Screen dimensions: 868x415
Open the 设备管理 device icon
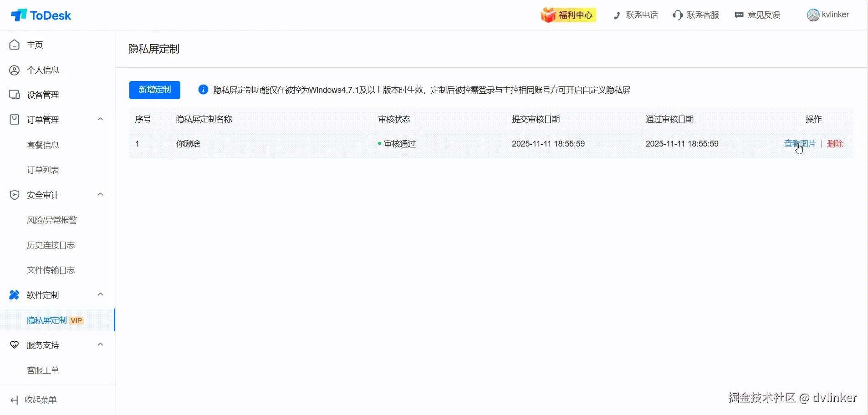(x=15, y=95)
